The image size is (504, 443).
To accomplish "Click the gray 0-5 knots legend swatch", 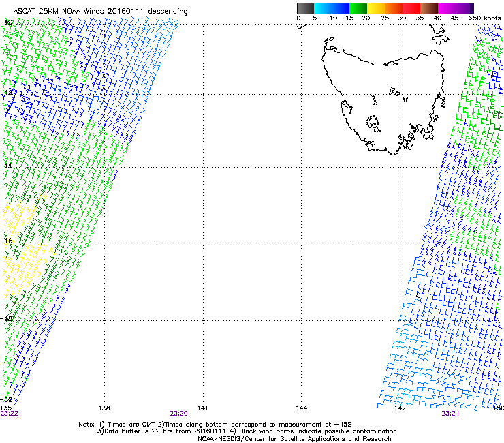I will (305, 8).
